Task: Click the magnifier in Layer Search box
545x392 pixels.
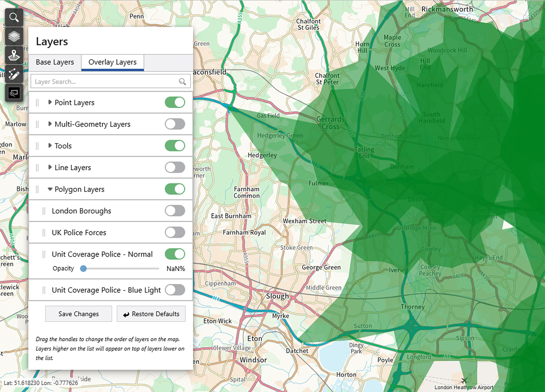Action: [x=182, y=82]
